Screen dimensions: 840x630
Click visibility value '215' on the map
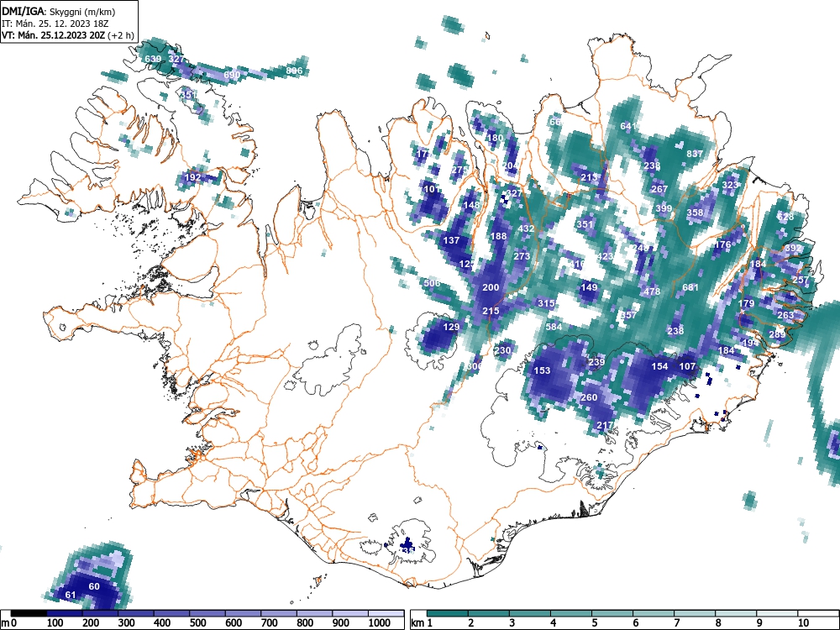click(491, 311)
